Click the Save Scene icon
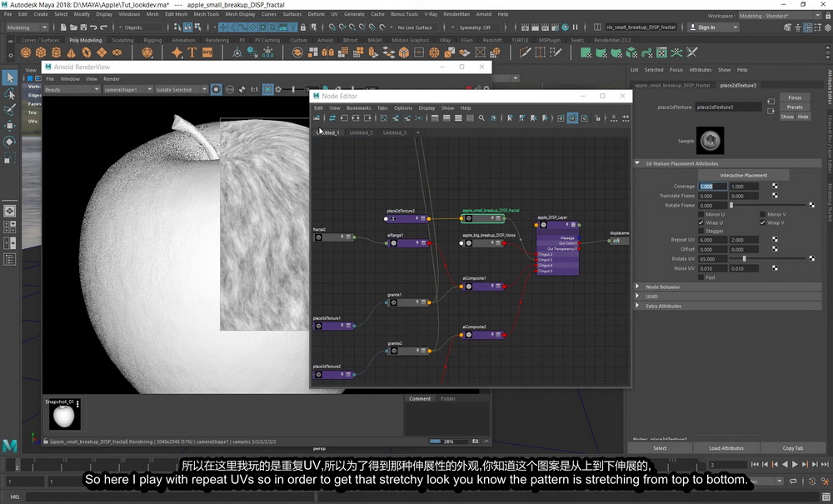Viewport: 833px width, 504px height. pos(83,27)
